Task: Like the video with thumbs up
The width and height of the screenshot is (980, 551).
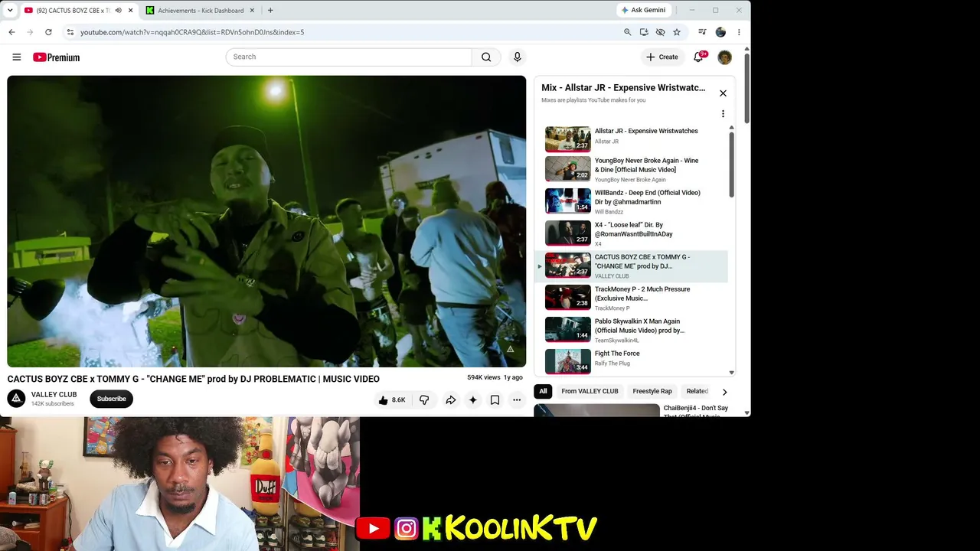Action: point(391,400)
